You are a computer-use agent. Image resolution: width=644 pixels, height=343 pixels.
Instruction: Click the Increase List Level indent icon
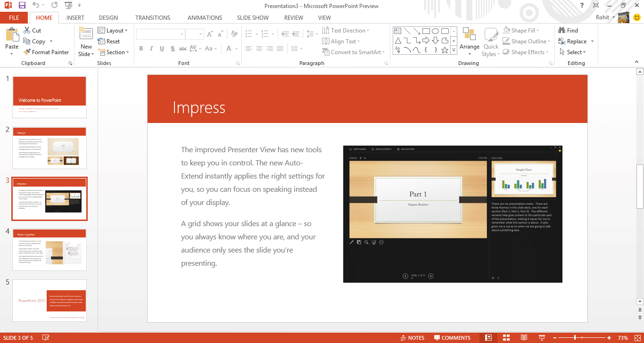tap(295, 34)
